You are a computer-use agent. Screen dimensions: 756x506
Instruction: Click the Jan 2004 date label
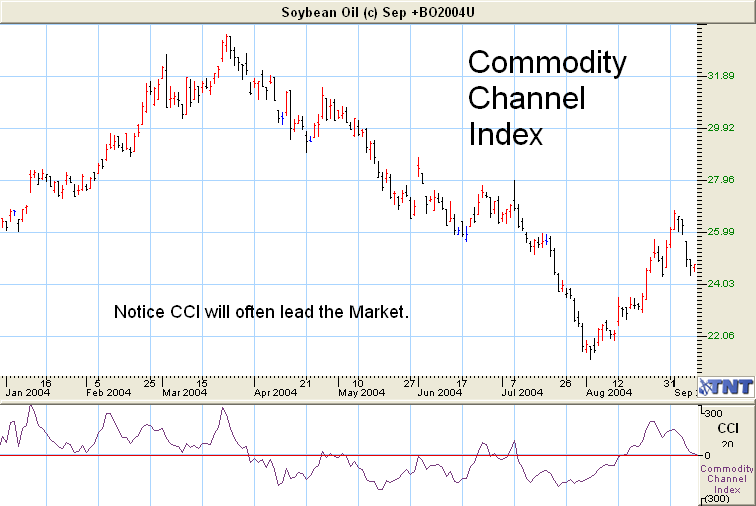(x=28, y=393)
